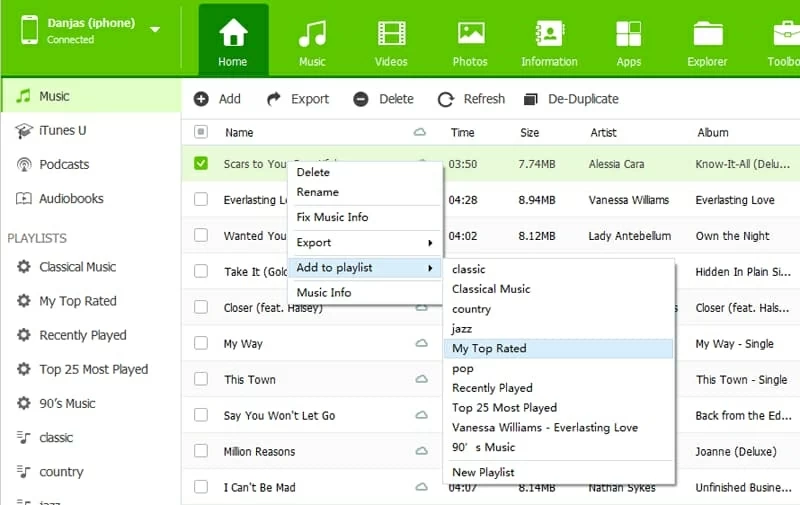Click the Refresh icon in toolbar
Screen dimensions: 800x505
(x=447, y=99)
